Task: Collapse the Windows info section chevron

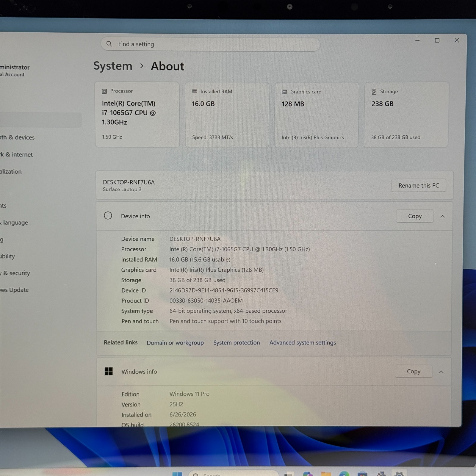Action: pos(441,372)
